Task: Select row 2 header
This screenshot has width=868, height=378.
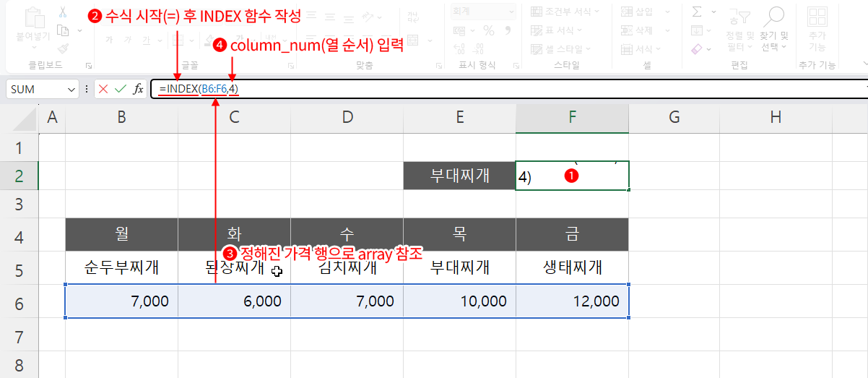Action: (19, 176)
